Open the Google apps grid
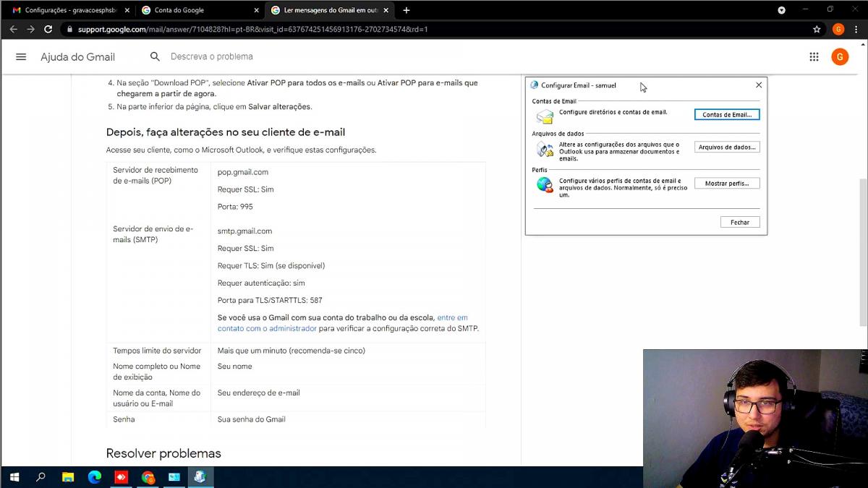This screenshot has height=488, width=868. point(814,57)
